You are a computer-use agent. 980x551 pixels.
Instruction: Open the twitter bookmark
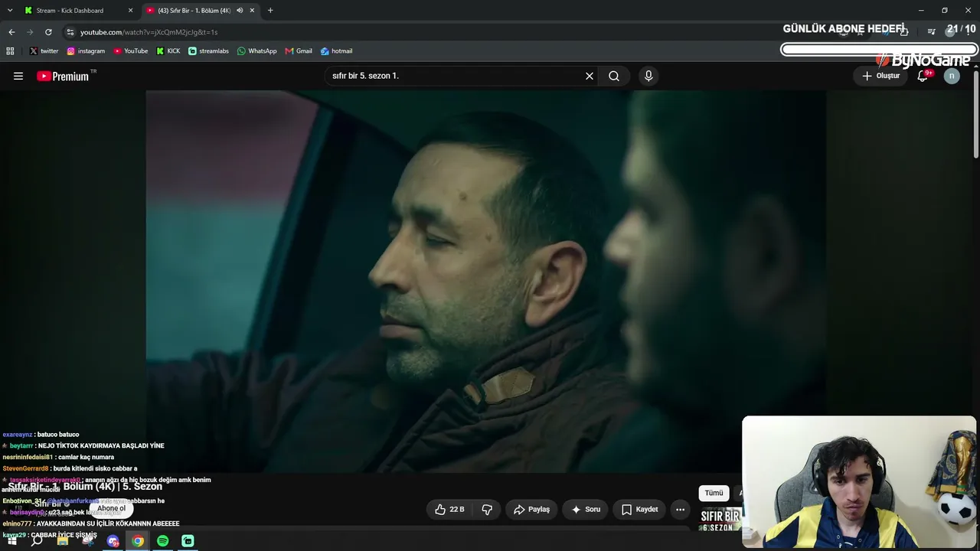click(x=44, y=51)
